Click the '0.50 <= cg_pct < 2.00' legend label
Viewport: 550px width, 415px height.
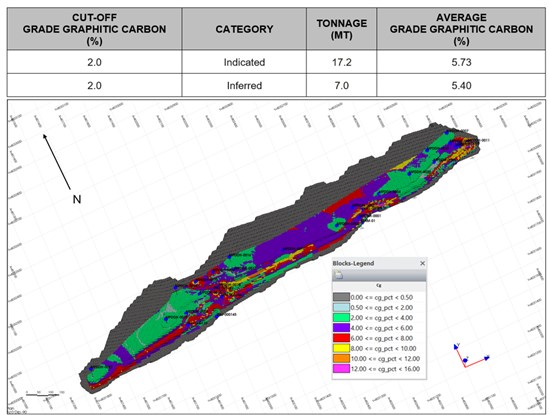pyautogui.click(x=382, y=308)
